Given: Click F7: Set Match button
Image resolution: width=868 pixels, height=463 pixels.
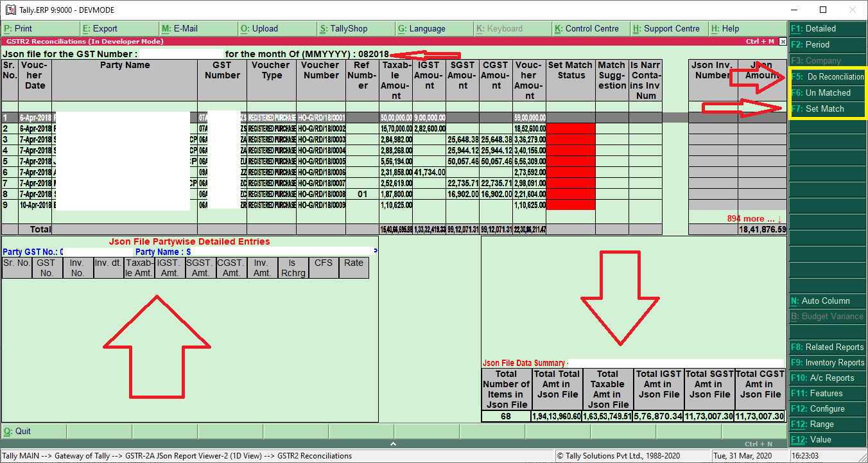Looking at the screenshot, I should (828, 109).
